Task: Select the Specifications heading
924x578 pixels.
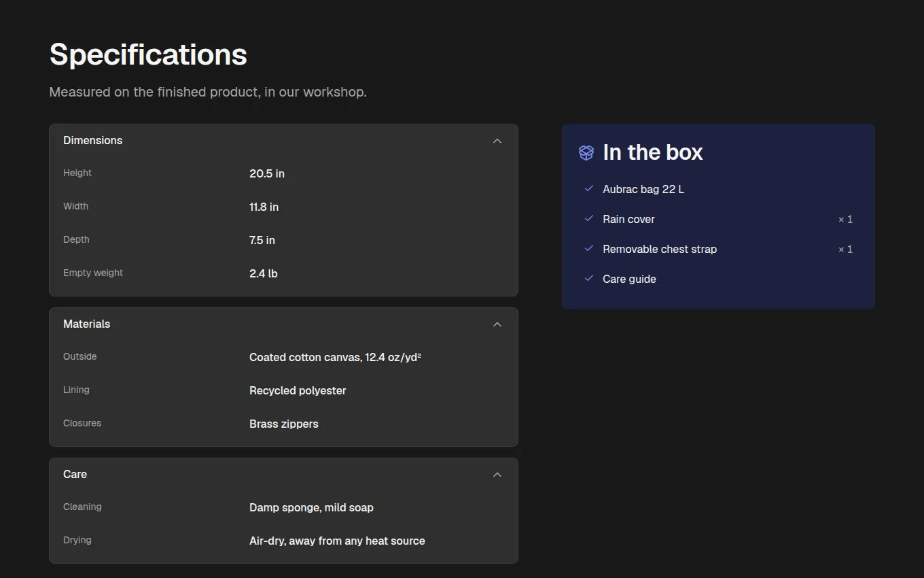Action: [x=148, y=54]
